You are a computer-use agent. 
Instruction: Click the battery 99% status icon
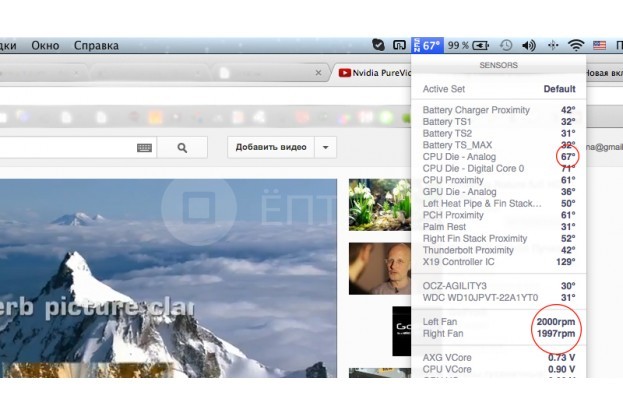tap(468, 45)
